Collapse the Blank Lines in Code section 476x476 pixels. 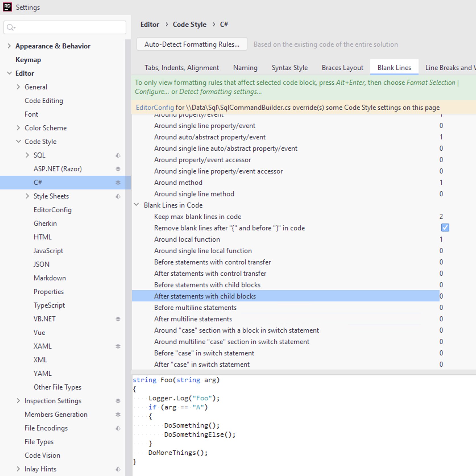pos(136,205)
